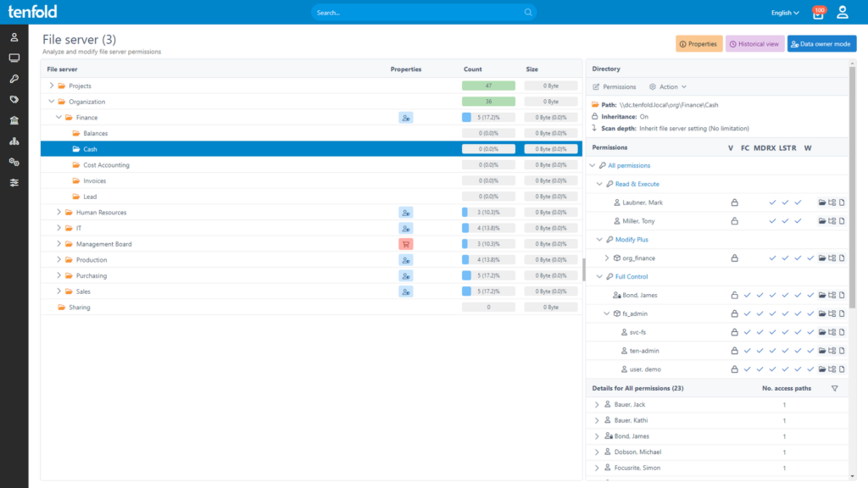Open the users section in left sidebar
This screenshot has width=868, height=488.
point(14,37)
